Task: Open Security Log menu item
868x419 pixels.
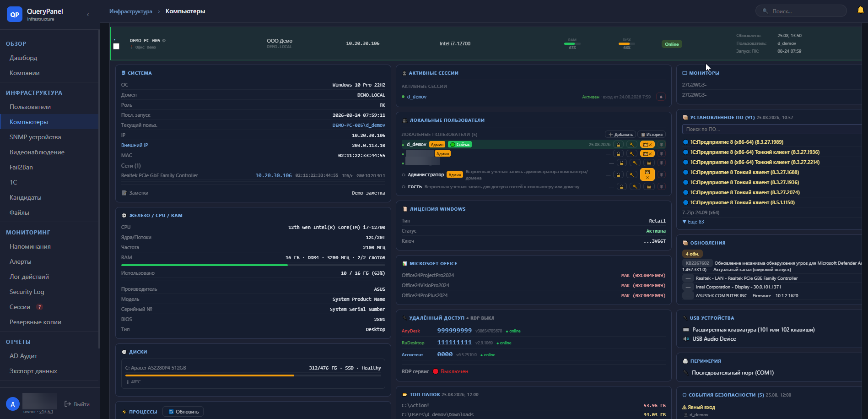Action: [49, 292]
